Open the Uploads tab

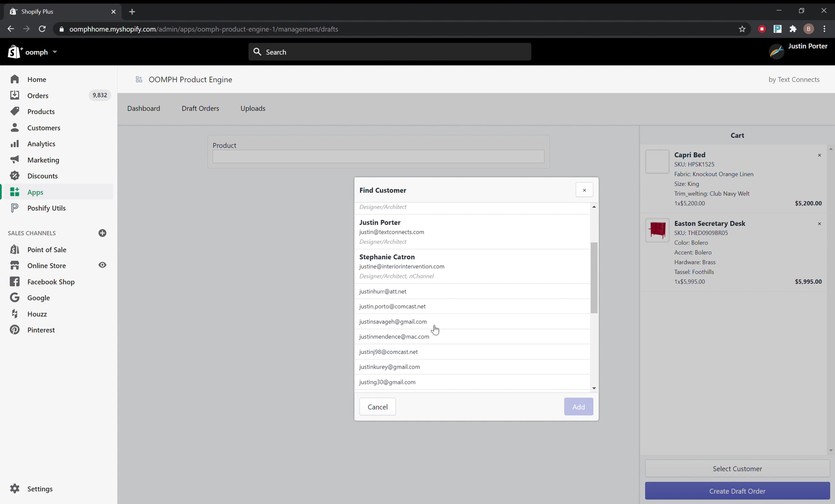pos(253,108)
